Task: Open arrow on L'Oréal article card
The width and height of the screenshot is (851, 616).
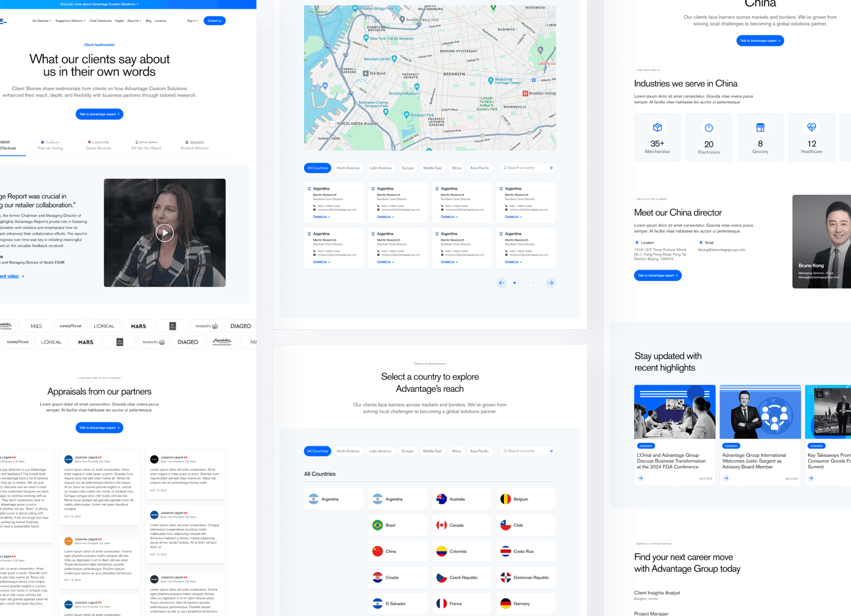Action: pos(640,478)
